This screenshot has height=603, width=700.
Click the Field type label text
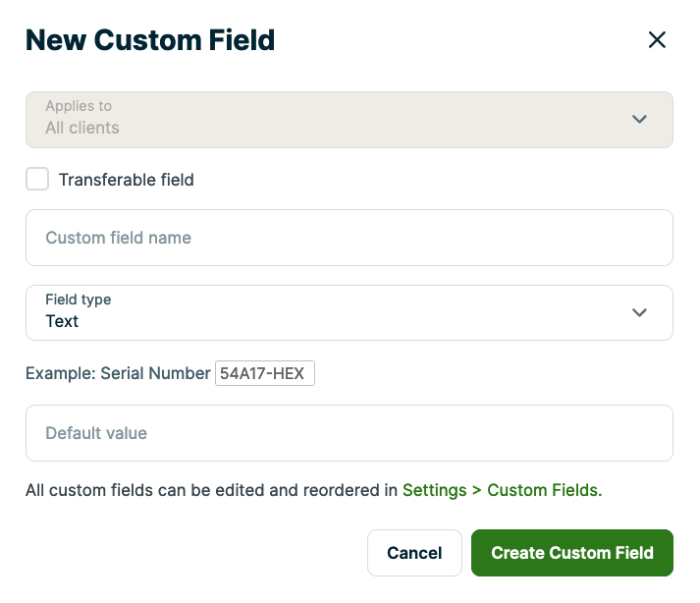click(x=79, y=300)
